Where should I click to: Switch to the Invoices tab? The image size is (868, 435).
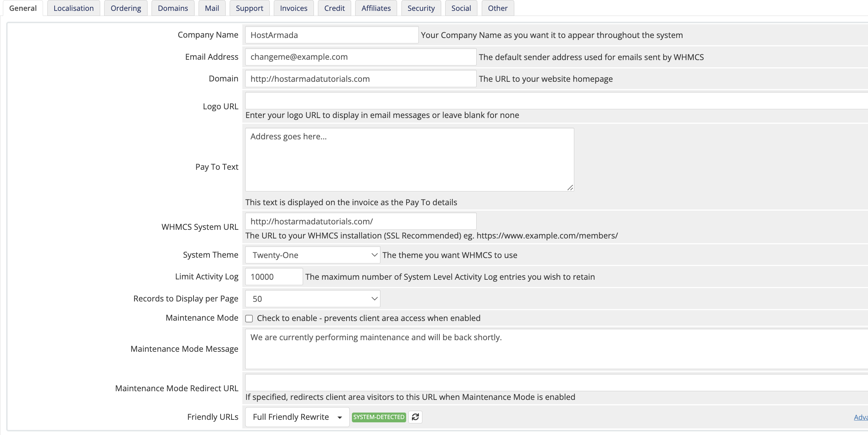click(294, 8)
